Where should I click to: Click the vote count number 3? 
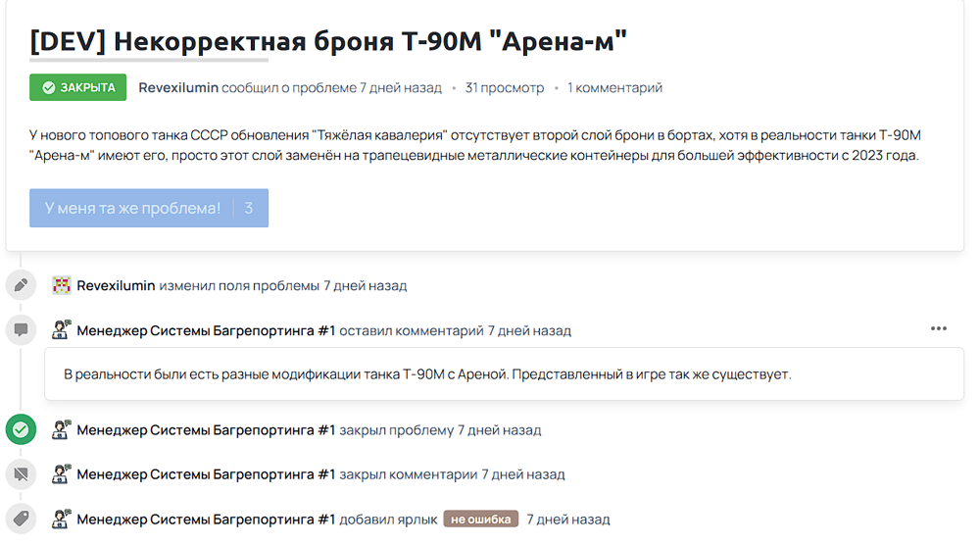pyautogui.click(x=249, y=208)
